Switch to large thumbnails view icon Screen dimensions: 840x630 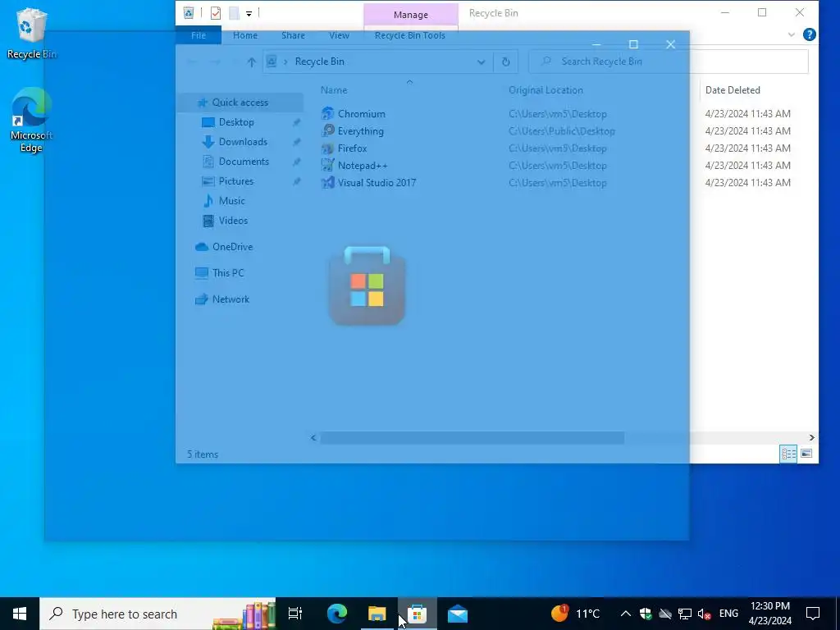point(806,454)
